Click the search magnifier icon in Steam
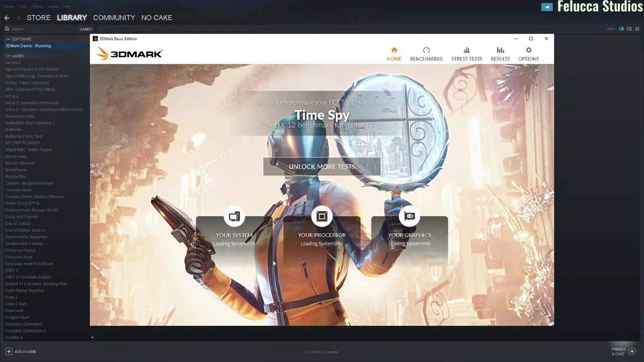 pyautogui.click(x=7, y=29)
